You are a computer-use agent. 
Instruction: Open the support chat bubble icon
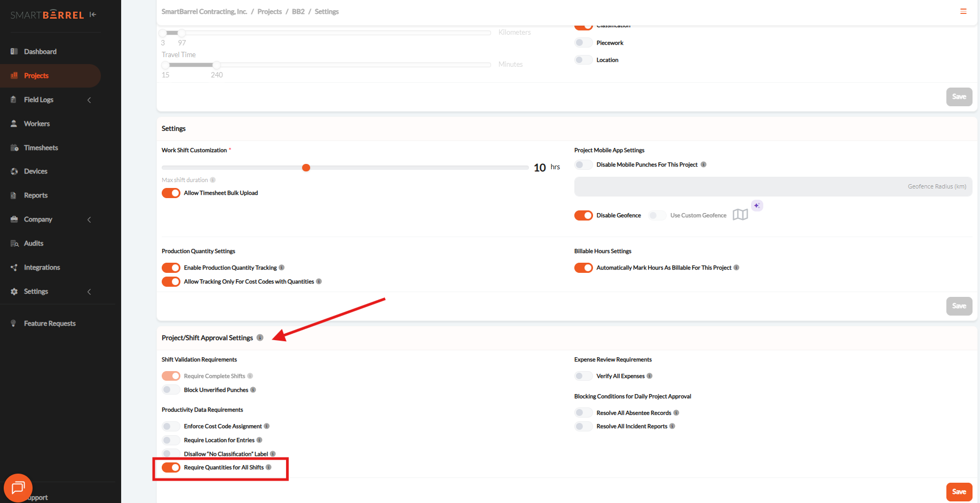[x=18, y=488]
